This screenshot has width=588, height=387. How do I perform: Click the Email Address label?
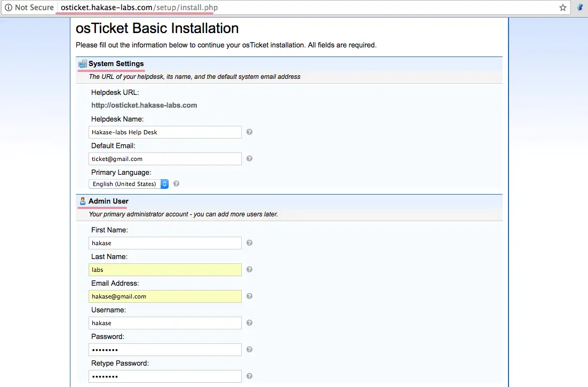click(x=115, y=283)
